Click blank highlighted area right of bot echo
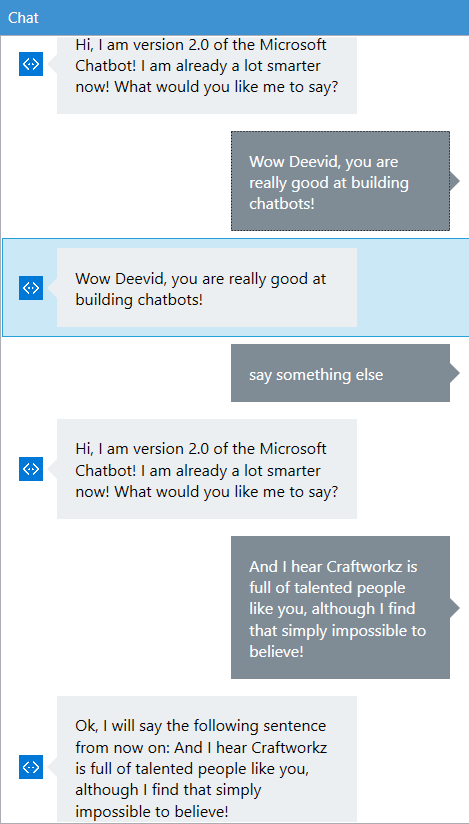Viewport: 469px width, 824px height. pos(413,288)
